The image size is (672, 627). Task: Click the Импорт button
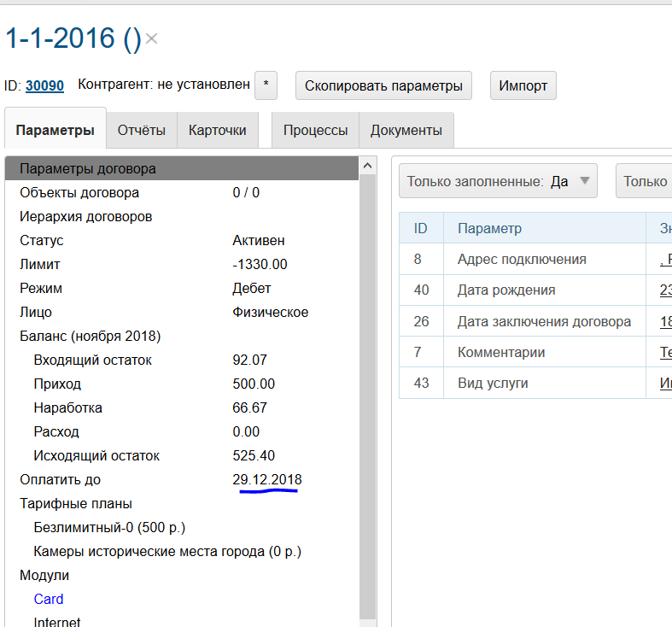click(523, 85)
